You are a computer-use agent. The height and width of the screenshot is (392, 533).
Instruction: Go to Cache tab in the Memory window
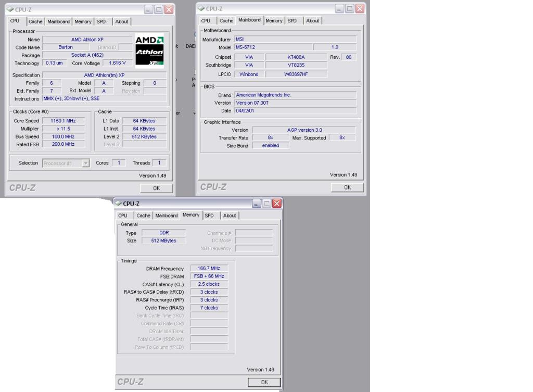[144, 216]
